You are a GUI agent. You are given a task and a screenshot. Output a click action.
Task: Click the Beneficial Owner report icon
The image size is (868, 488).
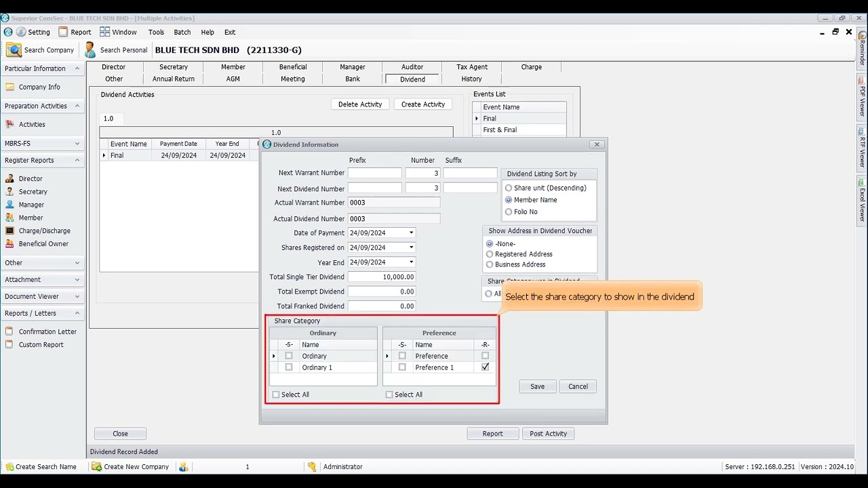10,243
